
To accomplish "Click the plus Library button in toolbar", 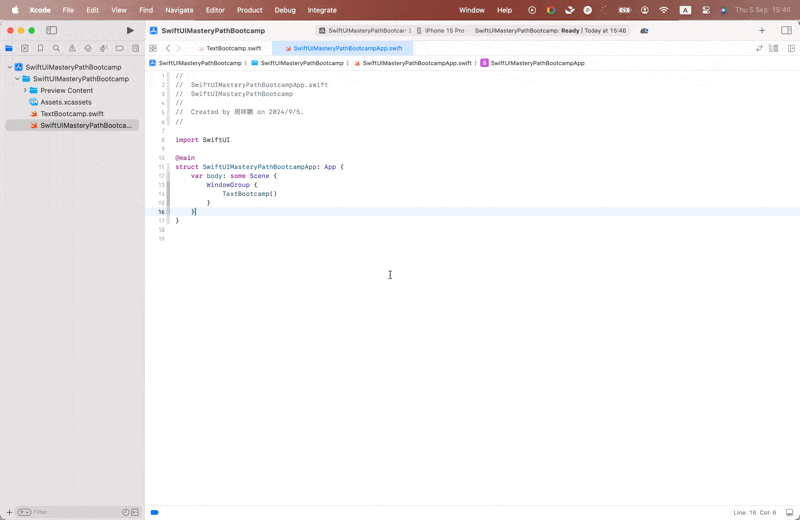I will [762, 31].
